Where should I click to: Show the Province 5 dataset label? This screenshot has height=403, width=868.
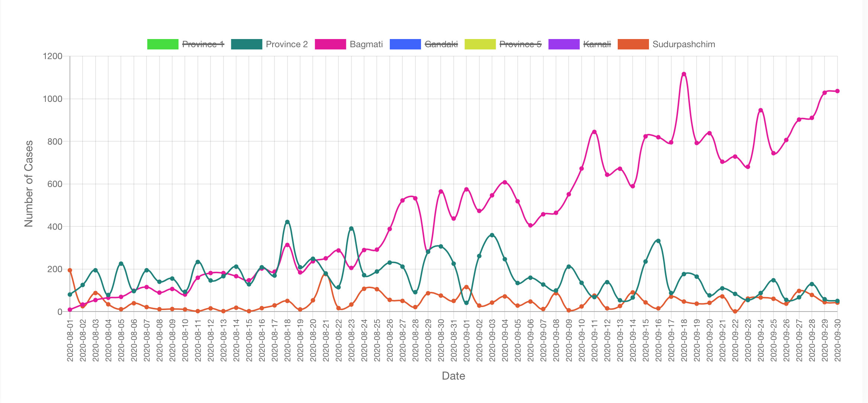tap(520, 44)
